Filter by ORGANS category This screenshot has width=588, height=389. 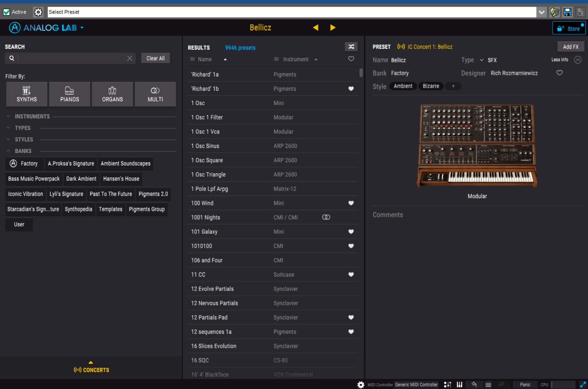[112, 94]
